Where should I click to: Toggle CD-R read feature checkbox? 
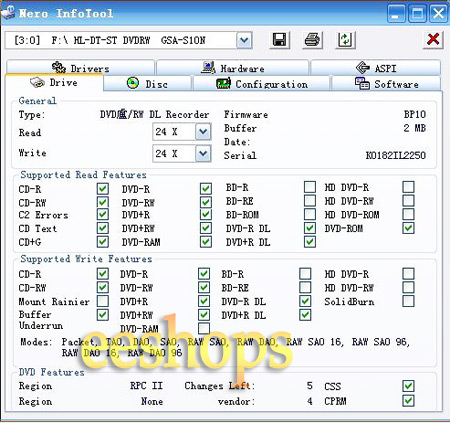[x=103, y=189]
